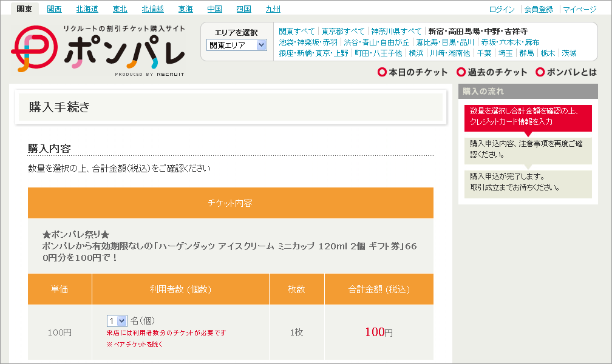This screenshot has height=364, width=612.
Task: Click 新宿・高田馬場・中野・吉祥寺 area link
Action: (478, 31)
